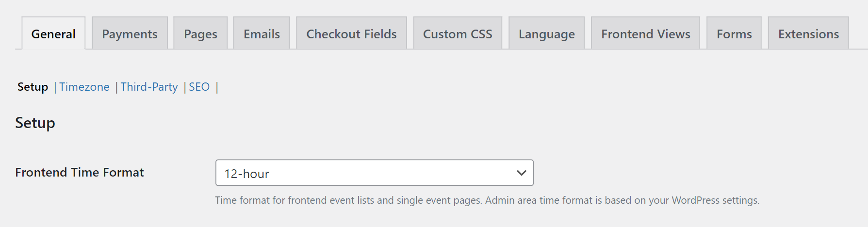This screenshot has width=868, height=227.
Task: Open the Language tab
Action: [x=546, y=34]
